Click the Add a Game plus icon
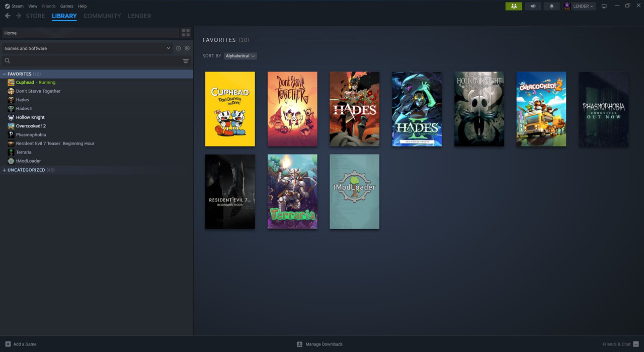 [8, 344]
